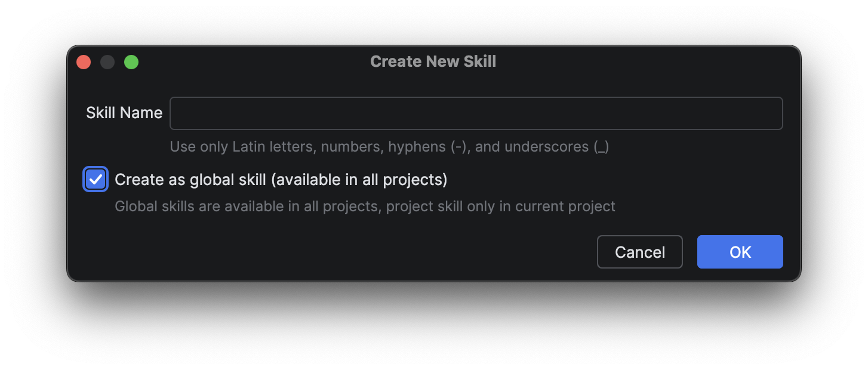Click the Skill Name text field
The height and width of the screenshot is (370, 868).
coord(476,113)
